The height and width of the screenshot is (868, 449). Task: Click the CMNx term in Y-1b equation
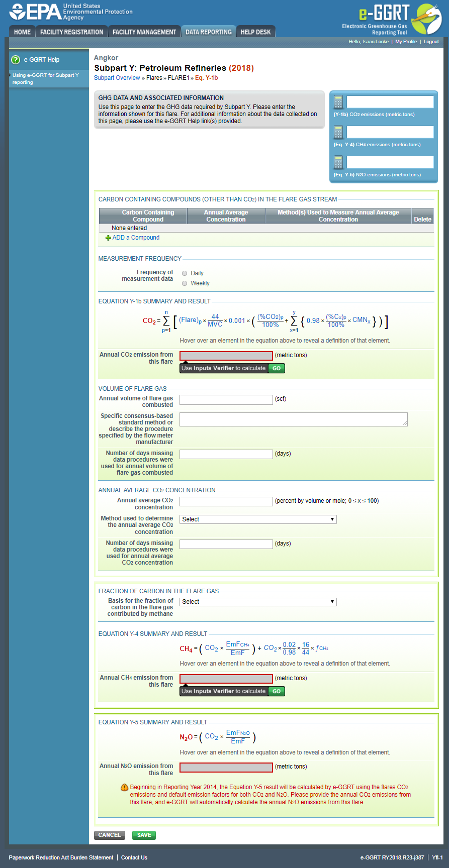(362, 320)
